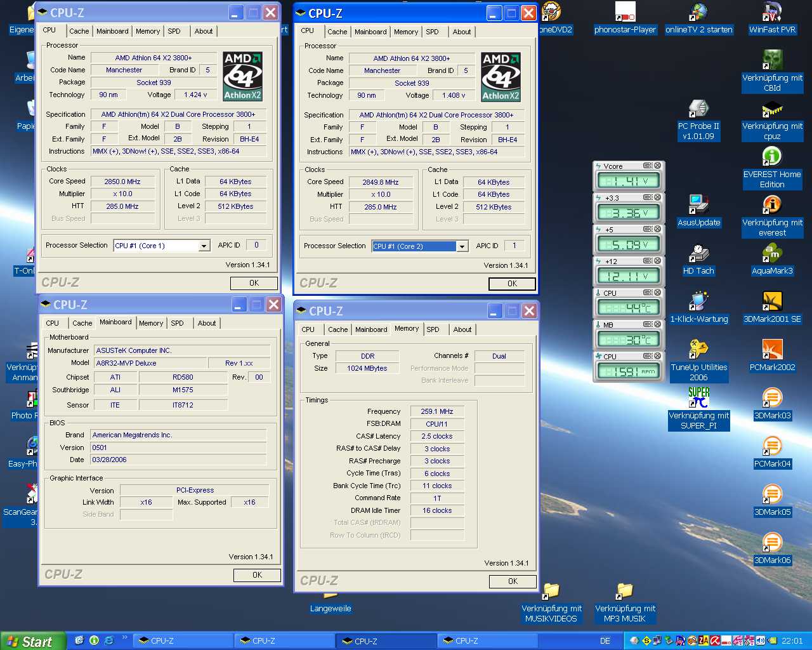Image resolution: width=812 pixels, height=650 pixels.
Task: Close the Vcore voltage monitor widget
Action: click(x=657, y=166)
